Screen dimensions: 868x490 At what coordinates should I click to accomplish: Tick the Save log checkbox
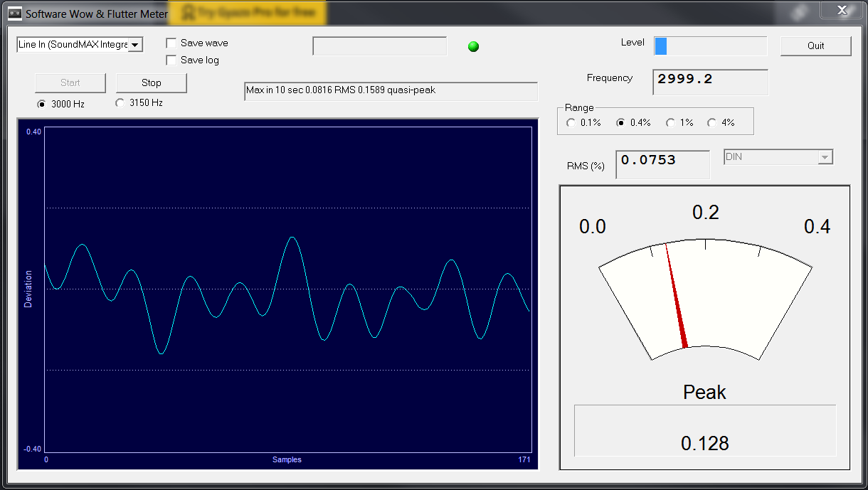171,60
